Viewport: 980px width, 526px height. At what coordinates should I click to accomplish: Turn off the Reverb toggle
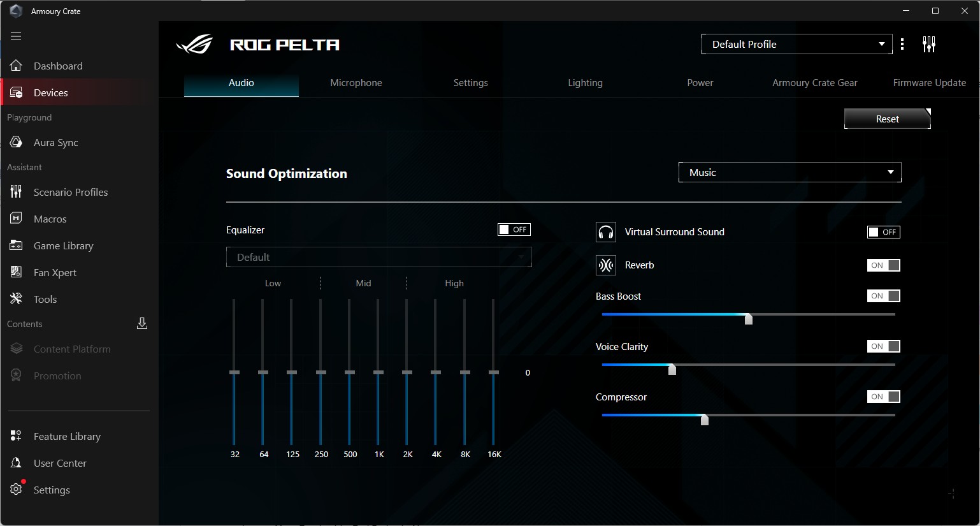click(x=884, y=265)
